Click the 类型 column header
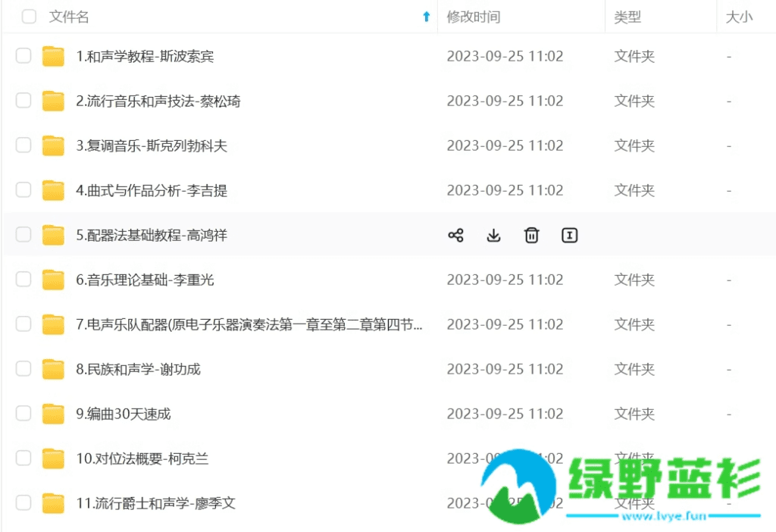Image resolution: width=776 pixels, height=532 pixels. coord(628,16)
